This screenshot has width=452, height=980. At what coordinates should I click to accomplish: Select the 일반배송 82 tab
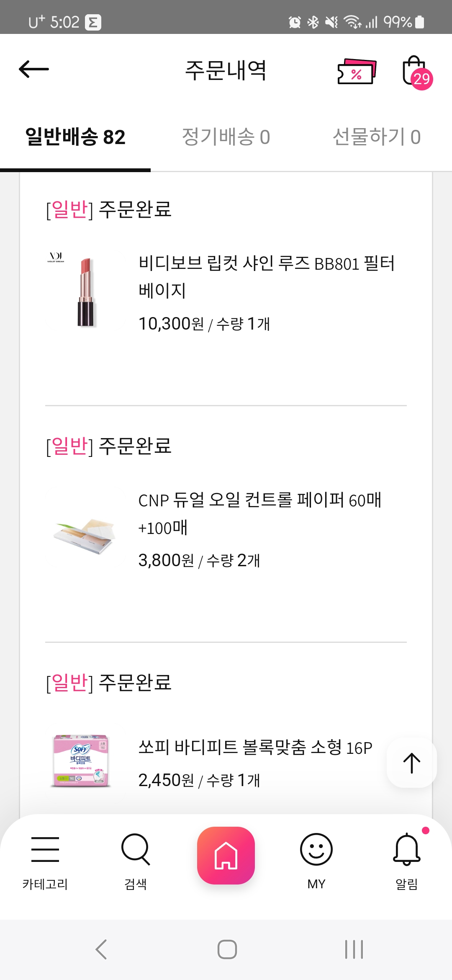75,137
